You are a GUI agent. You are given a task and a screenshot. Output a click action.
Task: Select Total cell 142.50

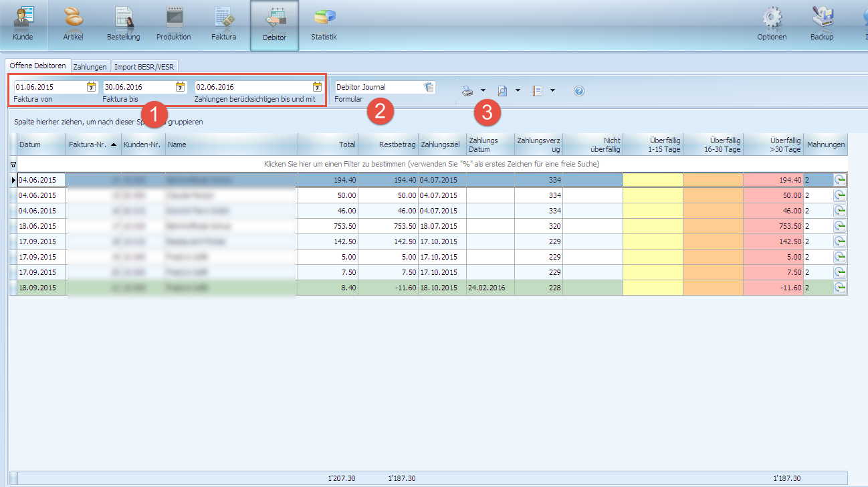tap(328, 241)
